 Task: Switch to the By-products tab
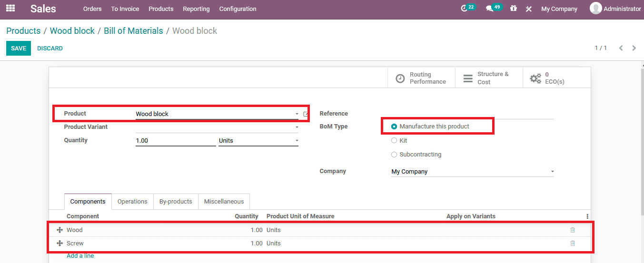[x=176, y=202]
